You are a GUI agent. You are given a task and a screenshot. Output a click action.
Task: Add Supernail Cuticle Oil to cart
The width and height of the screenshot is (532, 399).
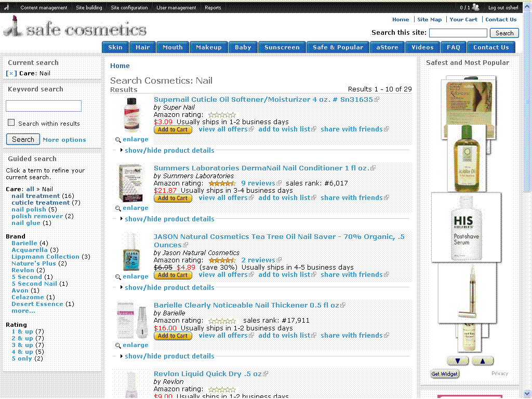[172, 129]
